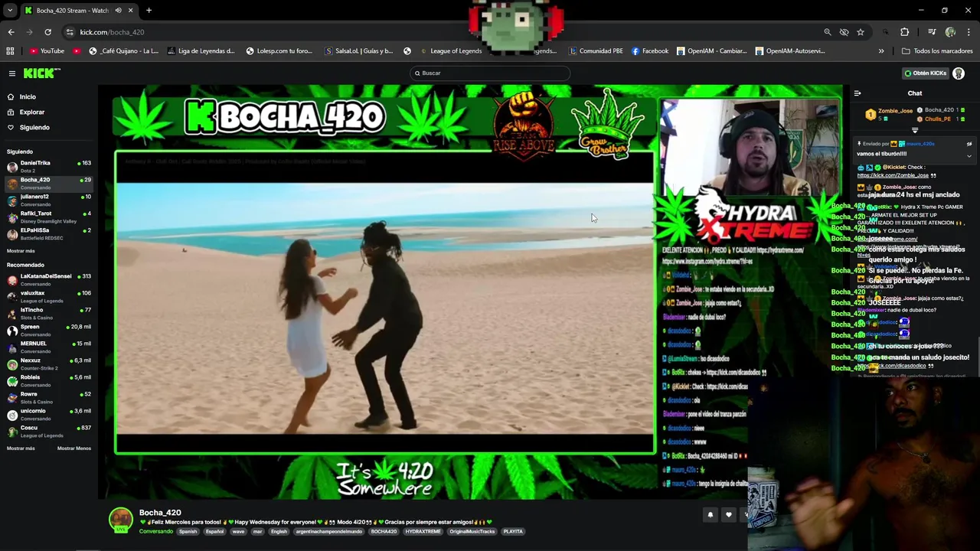The height and width of the screenshot is (551, 980).
Task: Open the Kick hamburger sidebar menu
Action: coord(12,73)
